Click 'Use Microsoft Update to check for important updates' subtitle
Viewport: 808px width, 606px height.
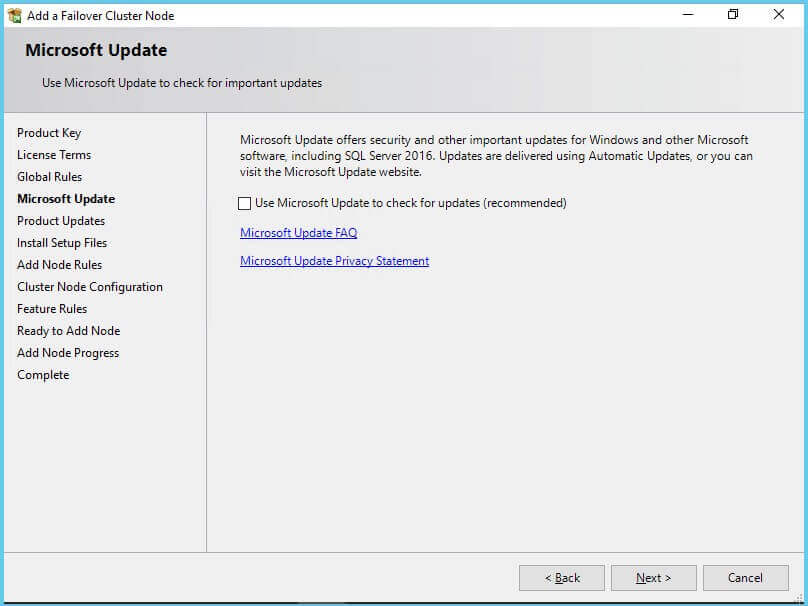click(182, 83)
